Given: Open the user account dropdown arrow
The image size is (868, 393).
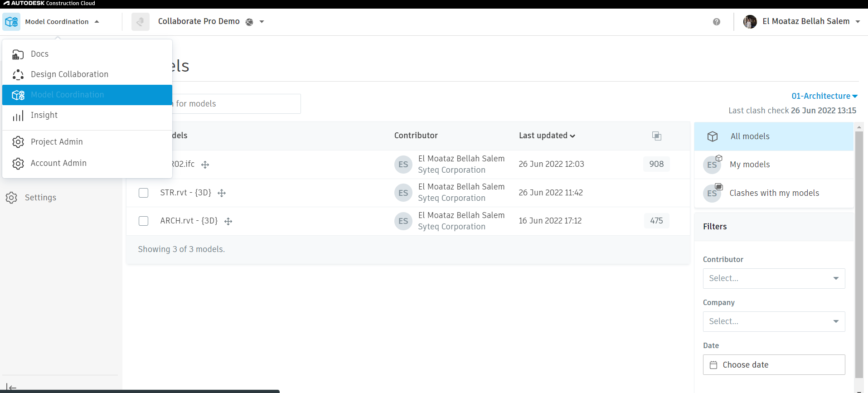Looking at the screenshot, I should pyautogui.click(x=858, y=22).
